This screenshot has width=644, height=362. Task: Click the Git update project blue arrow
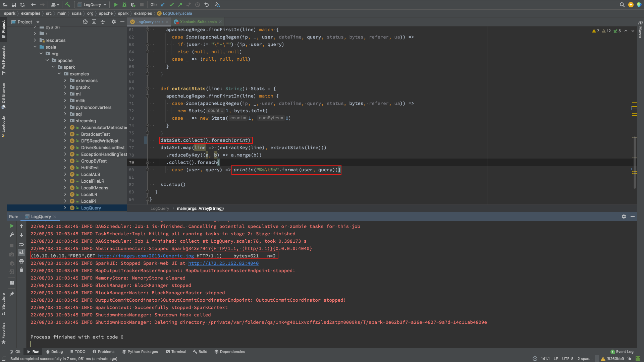click(x=163, y=5)
